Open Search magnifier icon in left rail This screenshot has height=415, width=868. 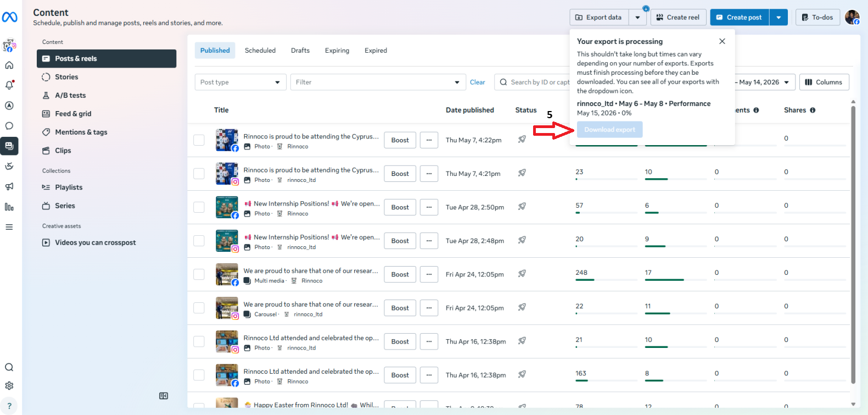pos(9,367)
